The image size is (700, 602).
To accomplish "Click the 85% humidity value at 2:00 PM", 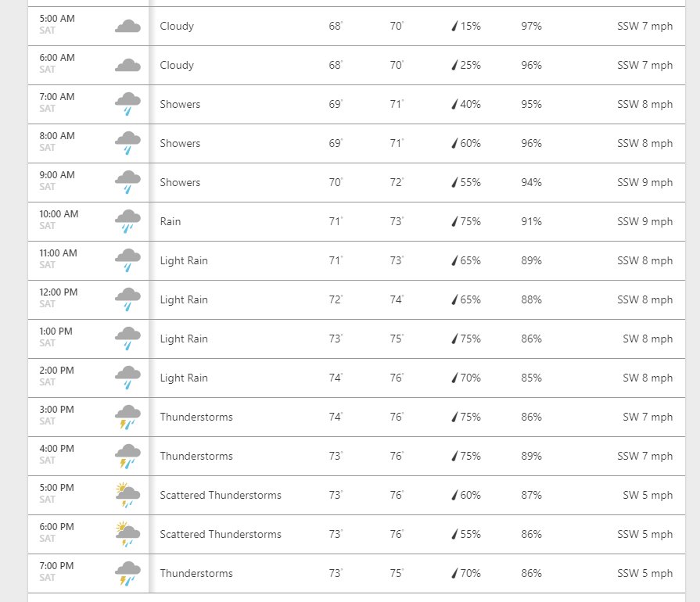I will pyautogui.click(x=531, y=378).
